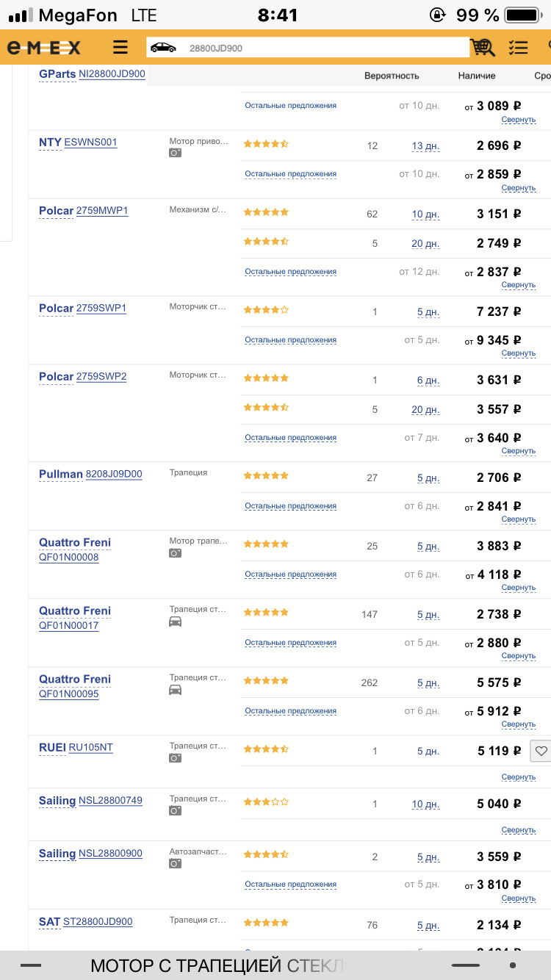View photo for Quattro Freni QF01N00008
551x980 pixels.
point(175,553)
